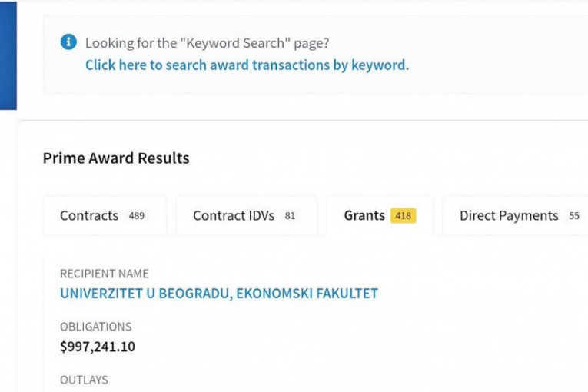The width and height of the screenshot is (588, 392).
Task: Switch to the Direct Payments tab
Action: [x=509, y=216]
